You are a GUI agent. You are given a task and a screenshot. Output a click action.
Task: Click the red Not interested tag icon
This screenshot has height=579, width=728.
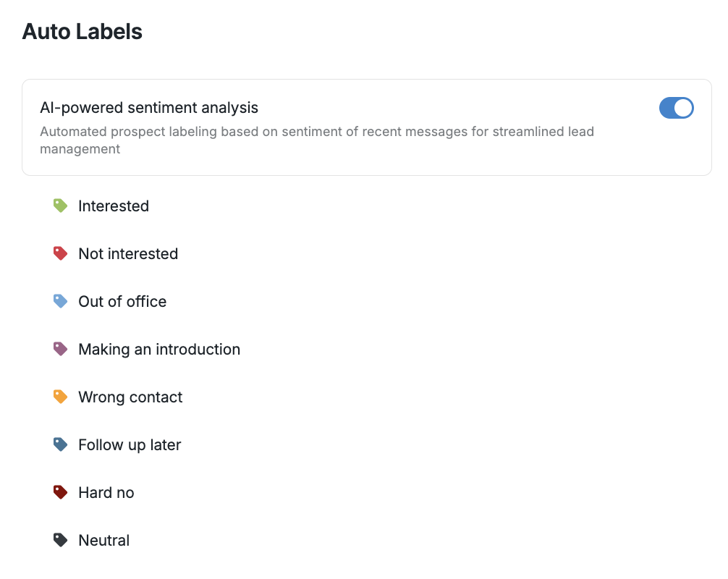pyautogui.click(x=61, y=254)
